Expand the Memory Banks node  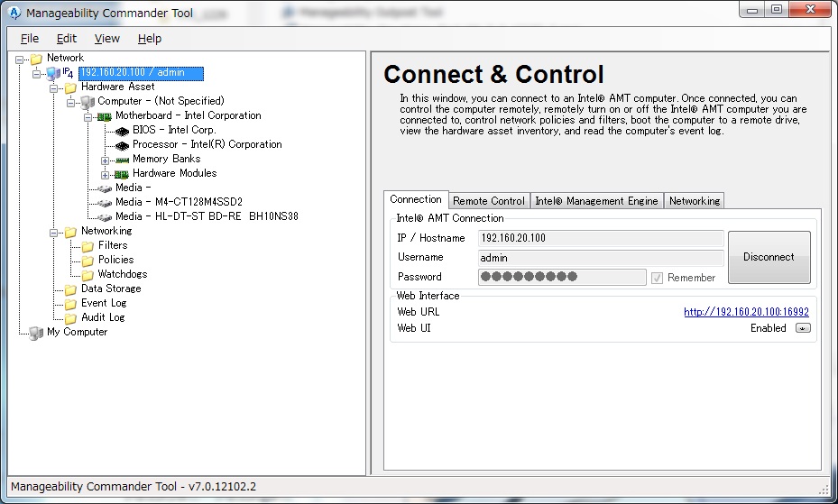105,160
